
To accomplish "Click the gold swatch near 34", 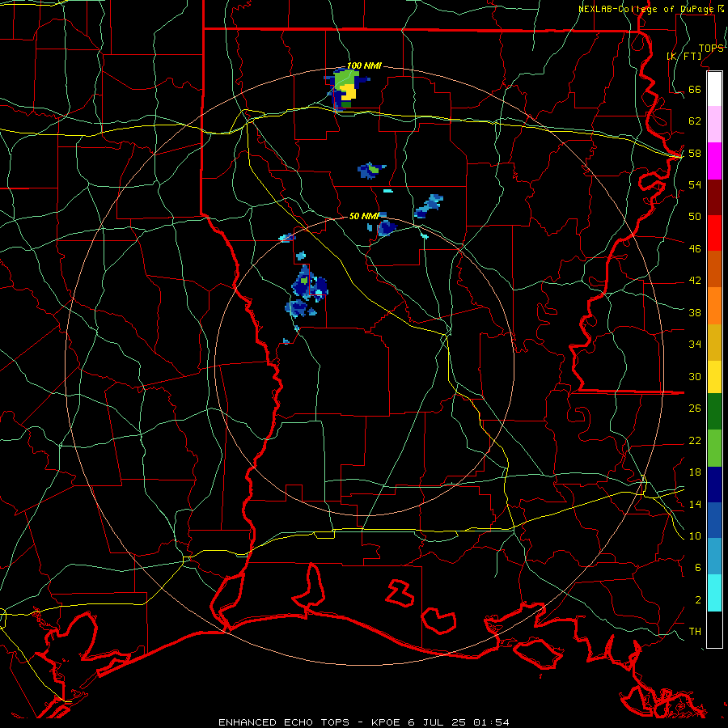I will (x=714, y=342).
